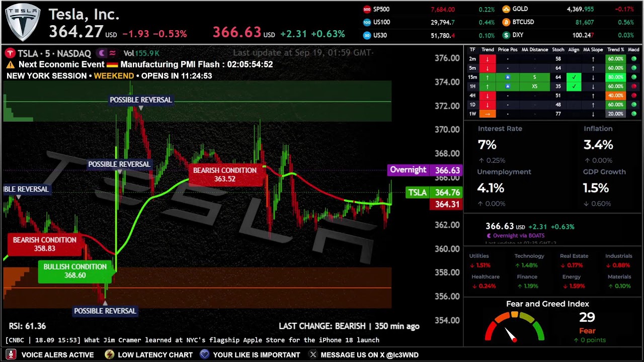Click the Last Change: Bearish status text

click(349, 326)
